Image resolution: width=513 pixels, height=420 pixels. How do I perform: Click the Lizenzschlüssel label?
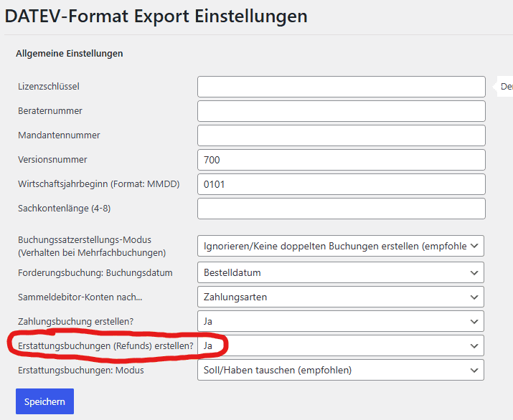pyautogui.click(x=49, y=87)
